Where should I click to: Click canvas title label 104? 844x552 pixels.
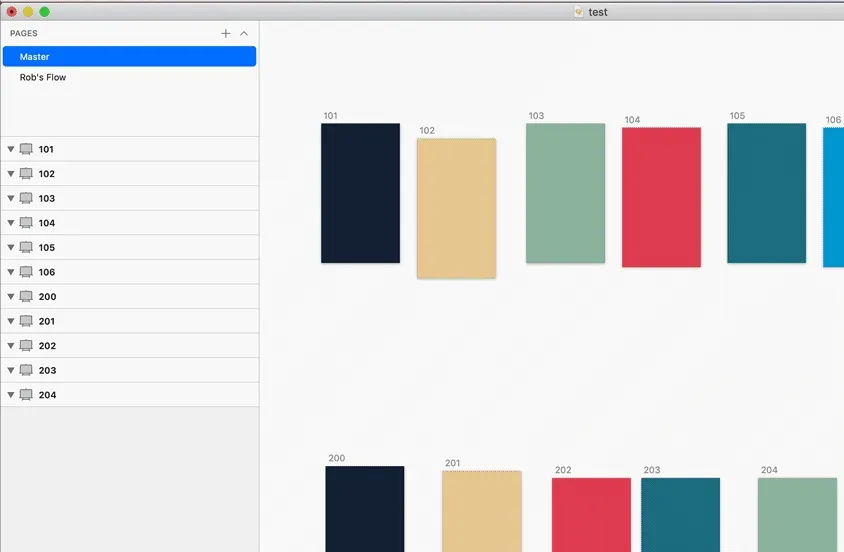[x=632, y=120]
